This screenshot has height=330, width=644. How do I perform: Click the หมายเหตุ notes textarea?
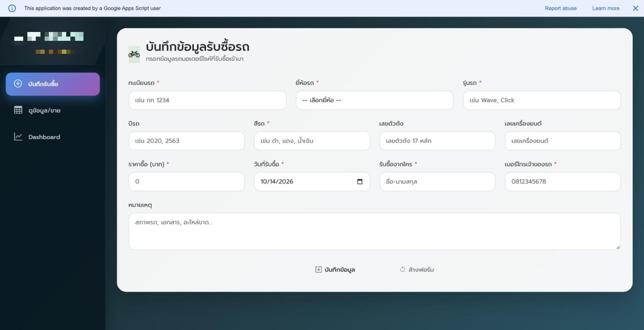[x=374, y=231]
